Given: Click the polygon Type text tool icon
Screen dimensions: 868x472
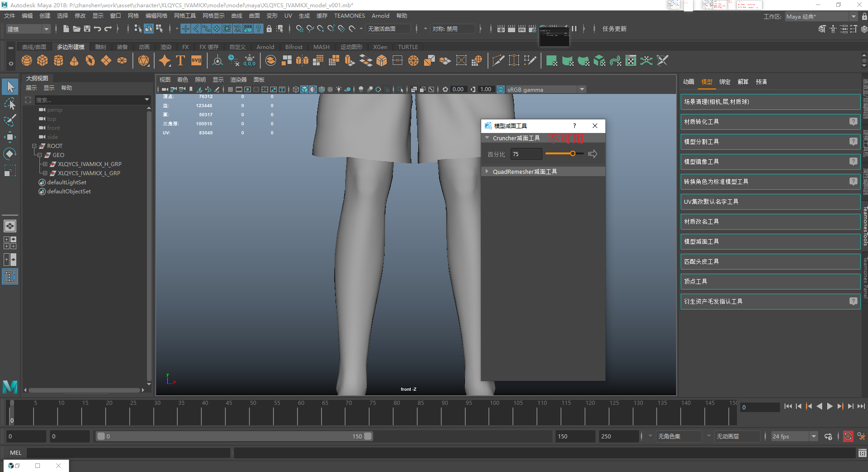Looking at the screenshot, I should pyautogui.click(x=180, y=60).
